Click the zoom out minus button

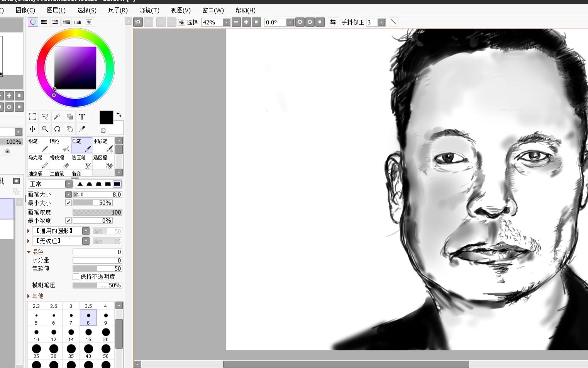tap(236, 22)
